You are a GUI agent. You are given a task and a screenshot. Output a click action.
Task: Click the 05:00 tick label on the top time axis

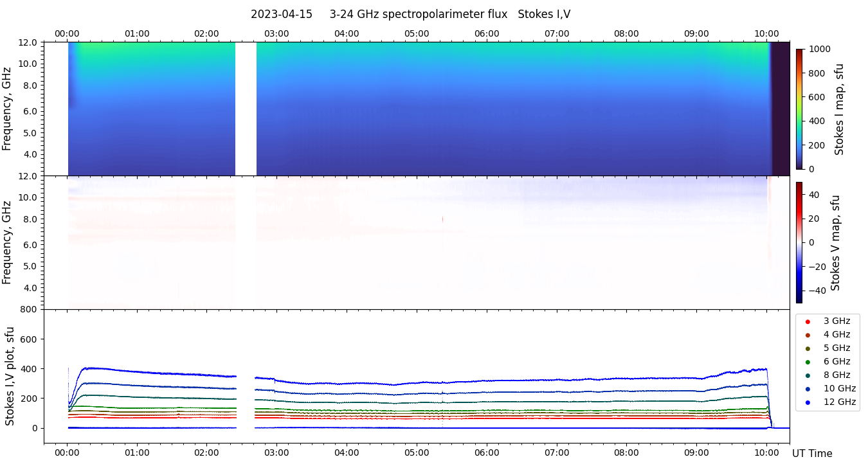(417, 33)
